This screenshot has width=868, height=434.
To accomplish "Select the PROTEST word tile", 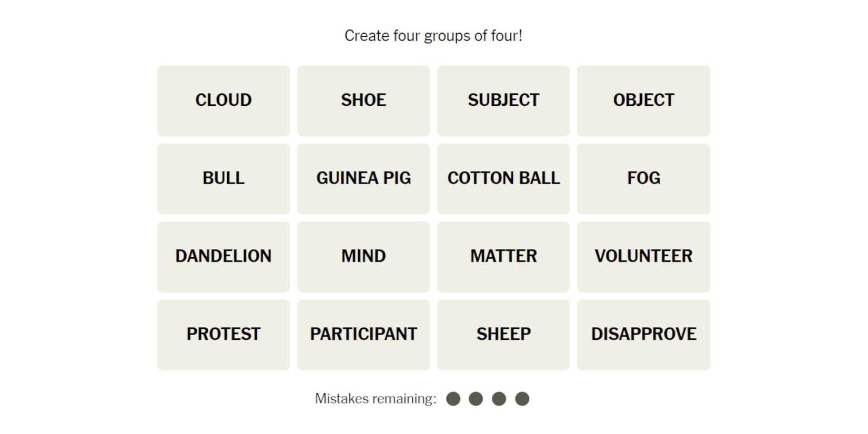I will tap(223, 335).
